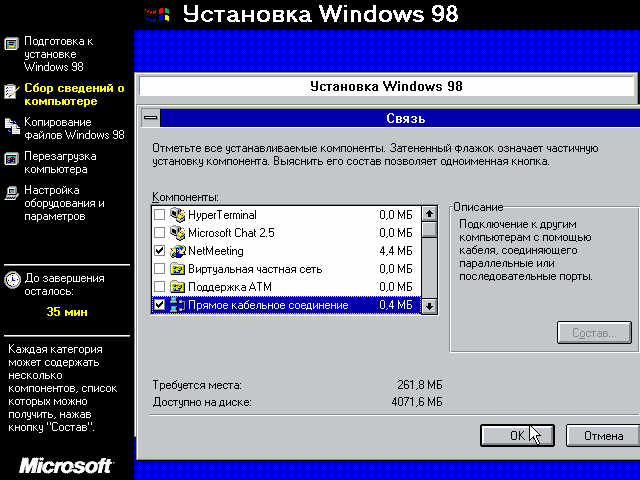Click the components list scrollbar thumb
This screenshot has width=640, height=480.
click(429, 229)
